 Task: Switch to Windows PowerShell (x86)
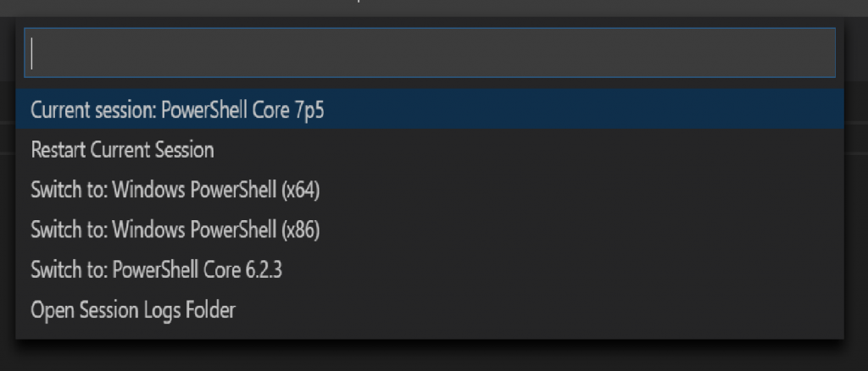click(x=430, y=230)
